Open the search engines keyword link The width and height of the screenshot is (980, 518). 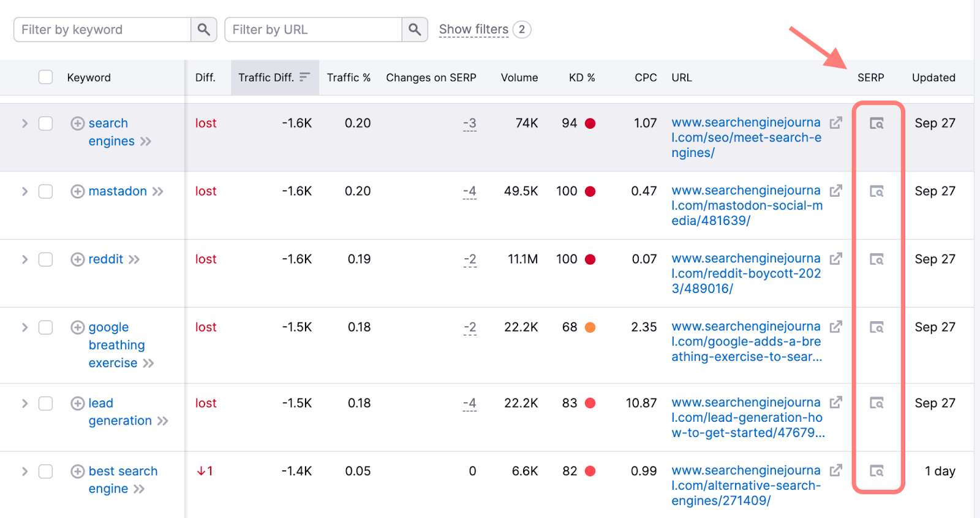110,132
